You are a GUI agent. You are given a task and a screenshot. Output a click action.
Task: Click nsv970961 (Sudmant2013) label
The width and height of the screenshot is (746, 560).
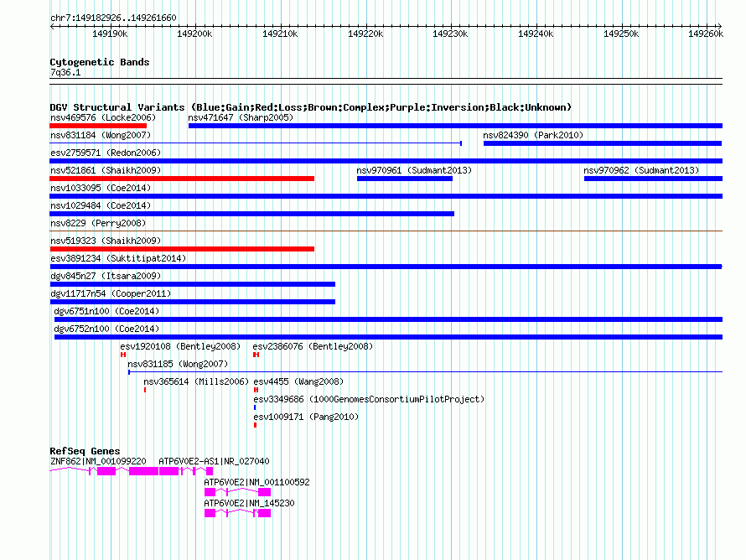click(x=414, y=170)
